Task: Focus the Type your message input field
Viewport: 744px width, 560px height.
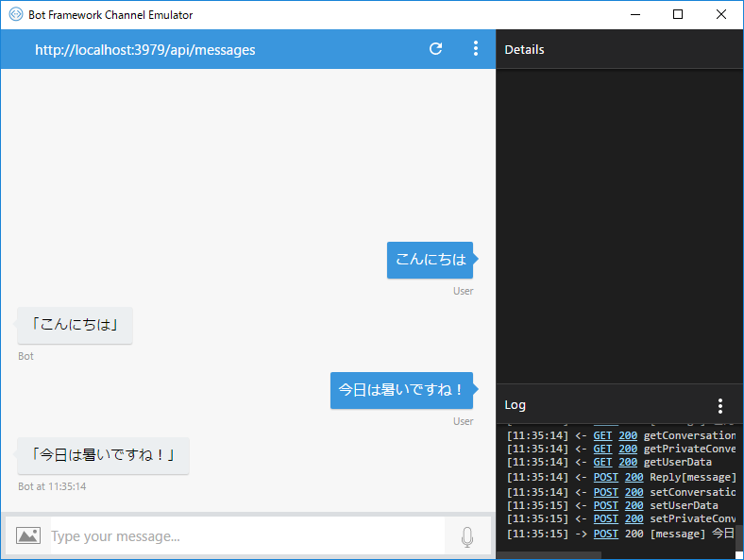Action: [247, 535]
